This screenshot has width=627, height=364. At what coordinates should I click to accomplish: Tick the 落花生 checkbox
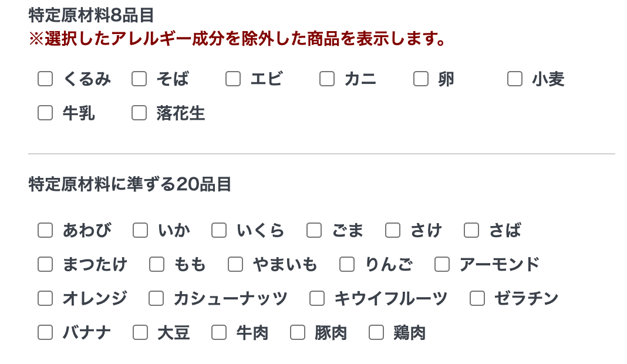tap(139, 113)
